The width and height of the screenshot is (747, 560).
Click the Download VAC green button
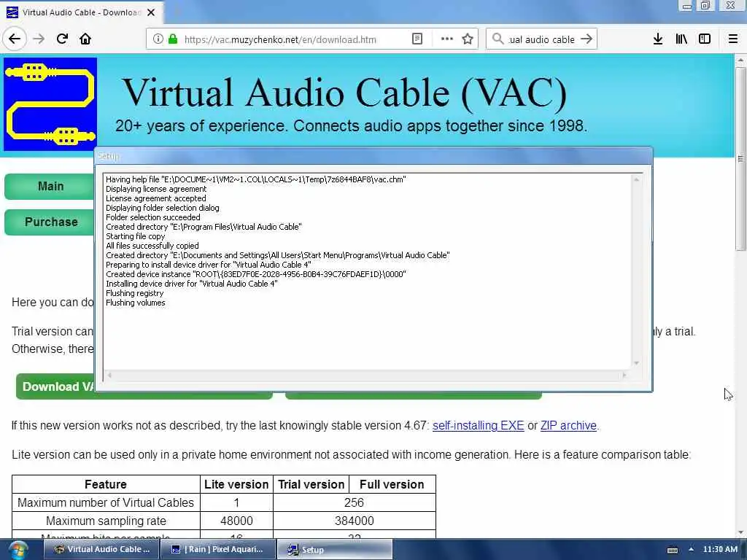click(x=55, y=386)
